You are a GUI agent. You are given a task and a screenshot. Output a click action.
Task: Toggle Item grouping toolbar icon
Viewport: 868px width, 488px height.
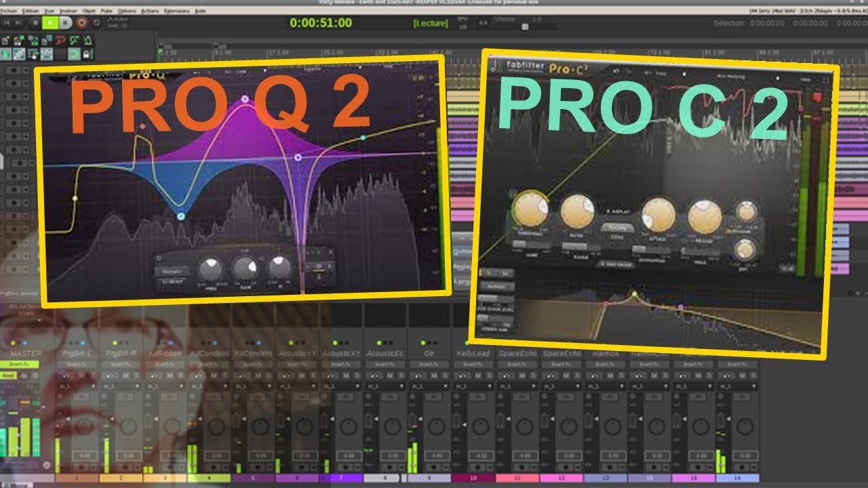click(x=19, y=54)
